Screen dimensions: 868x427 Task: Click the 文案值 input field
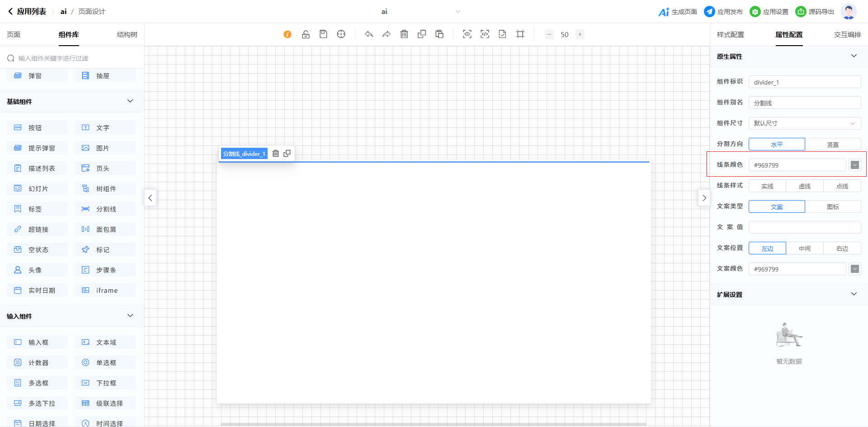pos(805,227)
